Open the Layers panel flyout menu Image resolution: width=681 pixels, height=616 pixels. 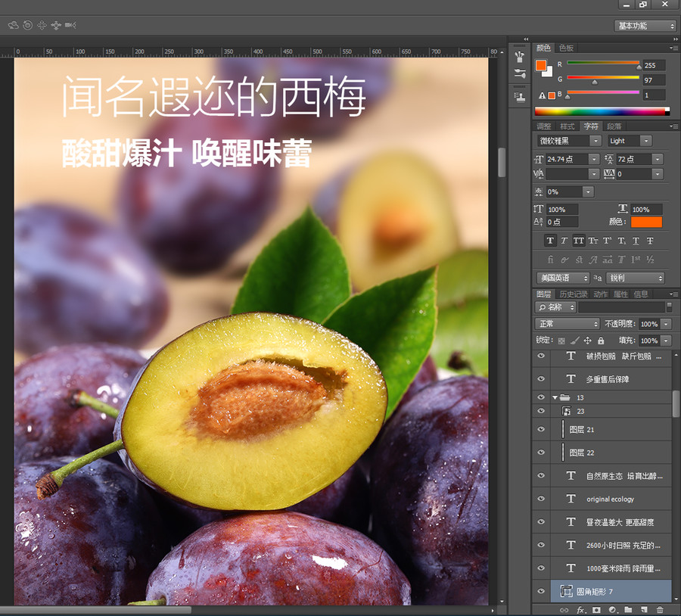click(673, 294)
